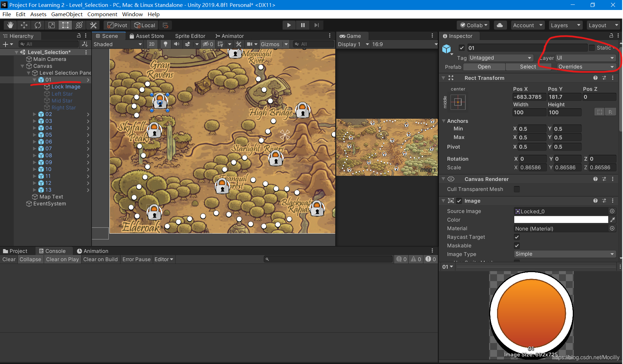This screenshot has width=623, height=364.
Task: Click the Pause button
Action: (x=303, y=25)
